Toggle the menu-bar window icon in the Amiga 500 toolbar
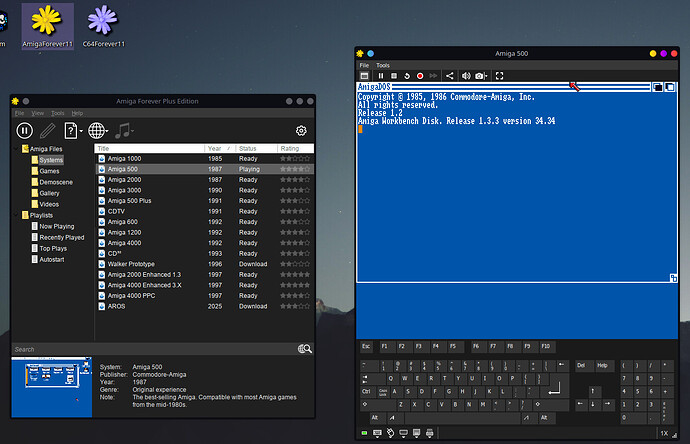 (x=364, y=76)
